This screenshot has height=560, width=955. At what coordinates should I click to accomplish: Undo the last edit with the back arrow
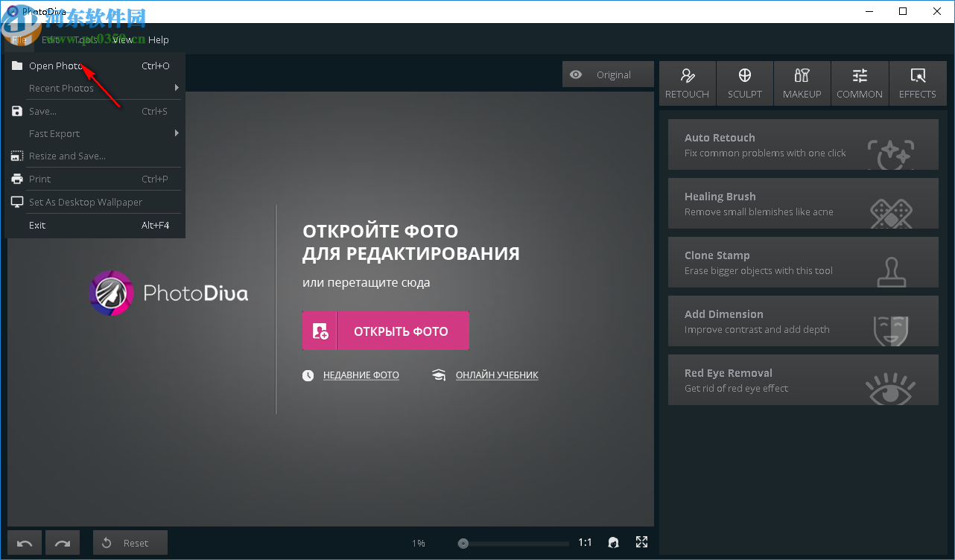[x=25, y=543]
